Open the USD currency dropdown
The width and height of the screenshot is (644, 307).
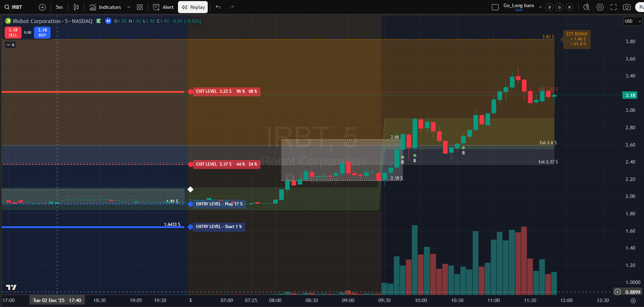(x=632, y=21)
